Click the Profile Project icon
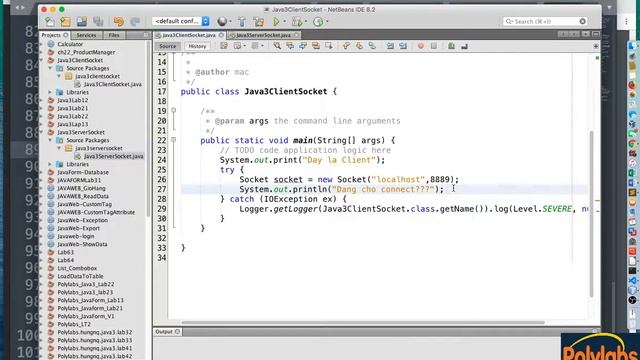Viewport: 640px width, 360px height. click(318, 22)
